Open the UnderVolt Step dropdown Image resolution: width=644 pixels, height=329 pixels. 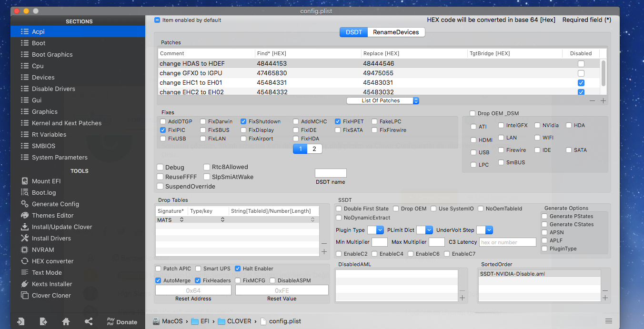point(484,230)
